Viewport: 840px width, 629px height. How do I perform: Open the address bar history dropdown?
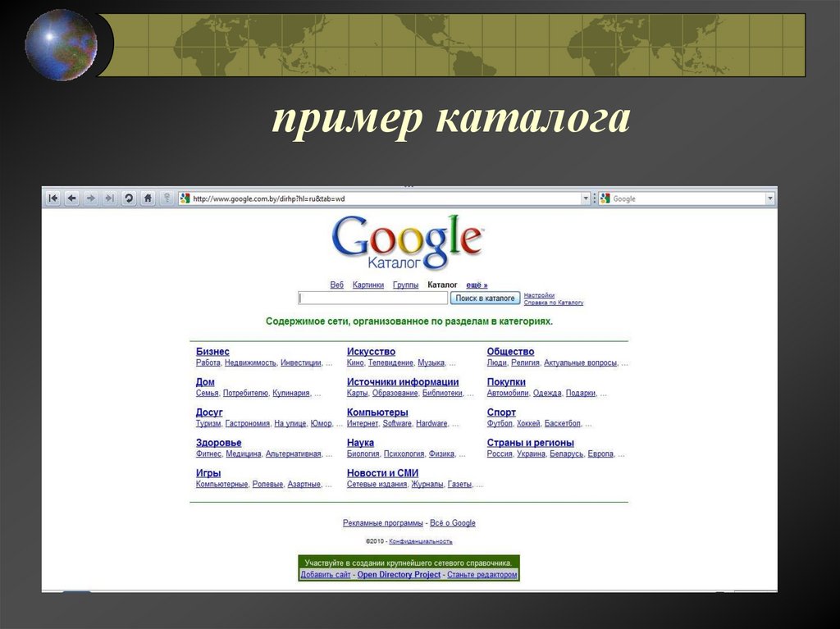click(586, 198)
